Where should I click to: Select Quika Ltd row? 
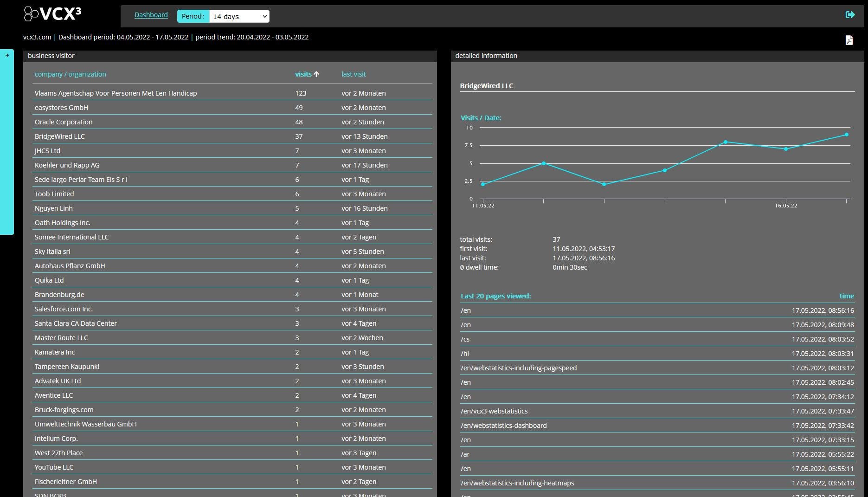click(x=232, y=280)
